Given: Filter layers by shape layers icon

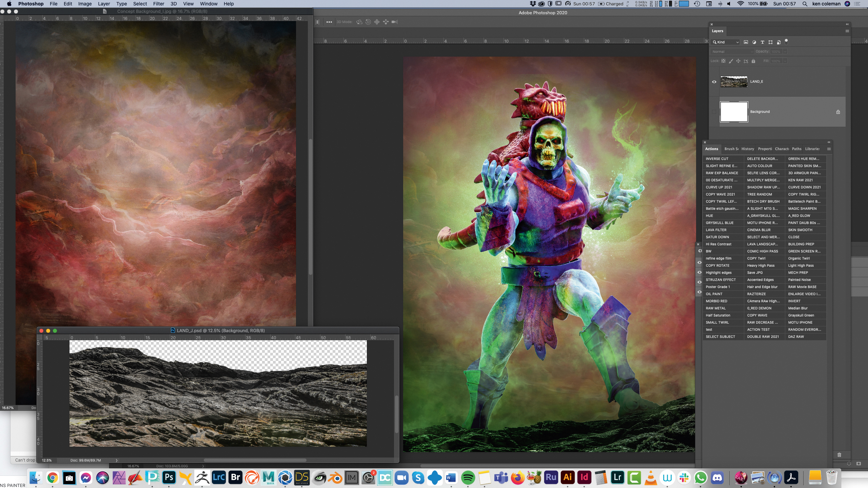Looking at the screenshot, I should point(770,42).
